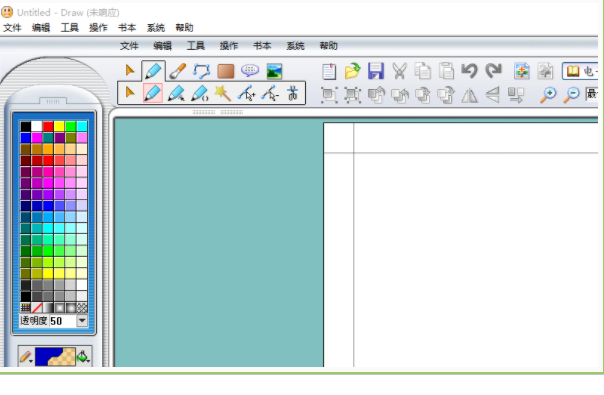Activate the highlighted pencil in the sub-tool row

(153, 93)
